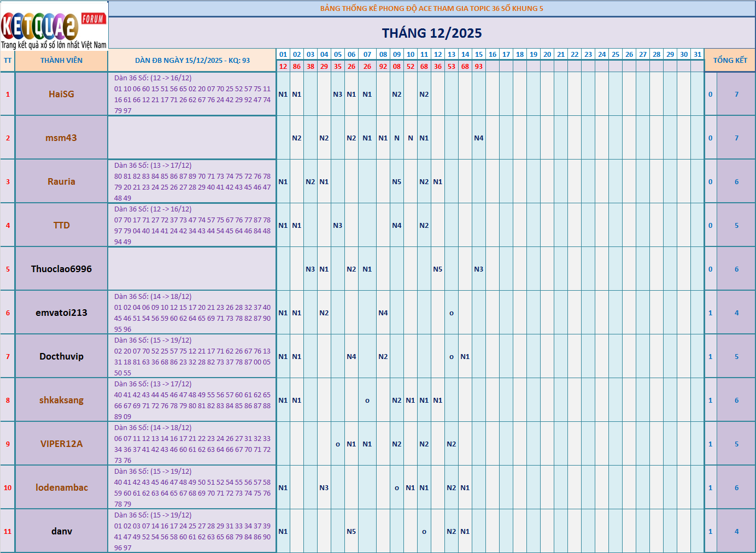Viewport: 756px width, 553px height.
Task: Click member name msm43
Action: tap(61, 138)
